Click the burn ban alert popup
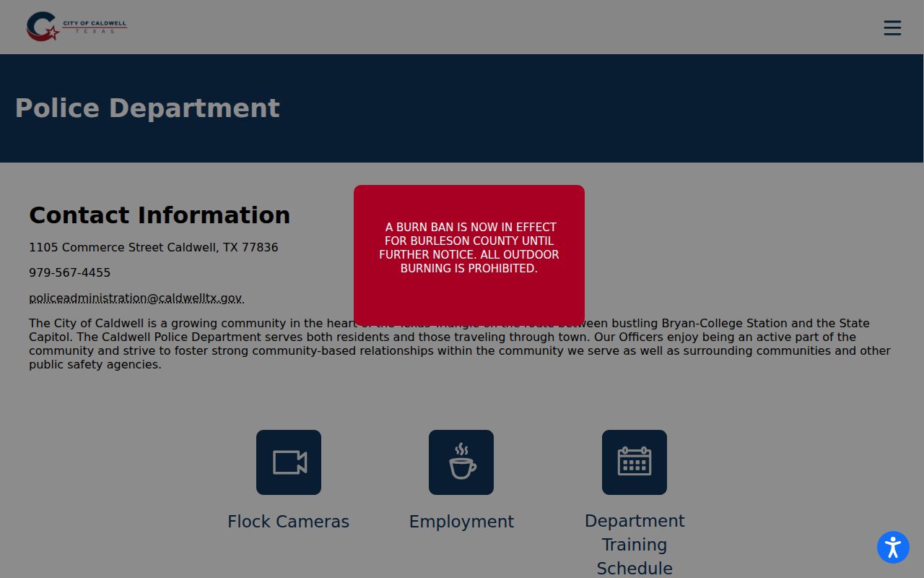 pyautogui.click(x=469, y=255)
